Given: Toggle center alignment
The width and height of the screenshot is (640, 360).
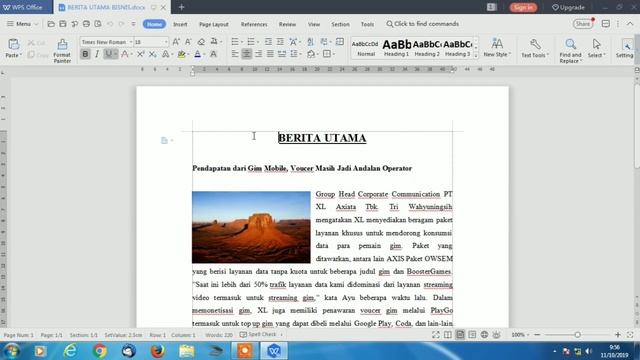Looking at the screenshot, I should click(x=247, y=54).
